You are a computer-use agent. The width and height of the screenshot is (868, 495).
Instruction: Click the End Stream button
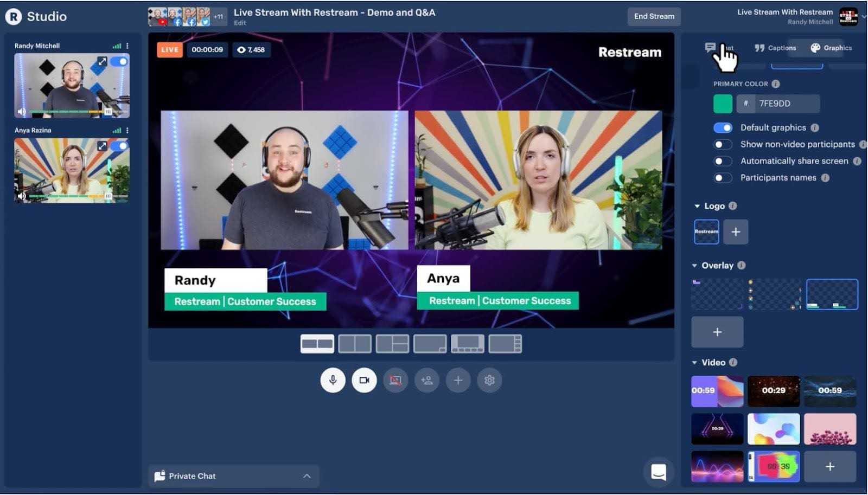click(654, 16)
